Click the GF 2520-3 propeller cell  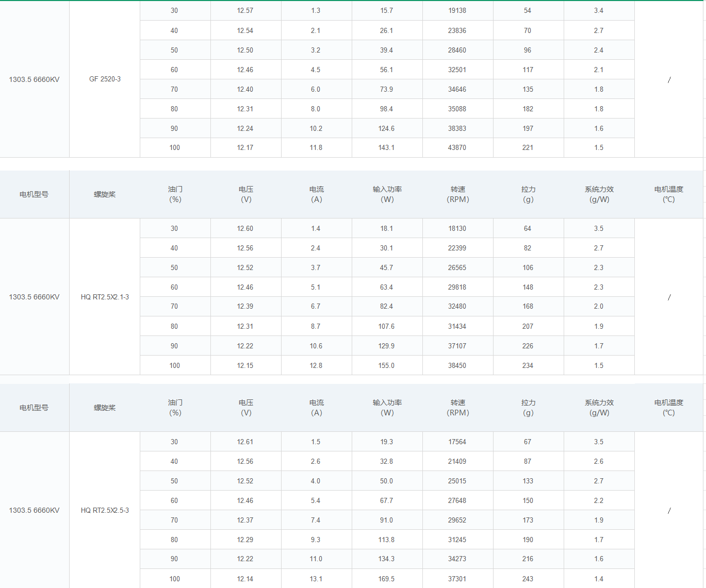pyautogui.click(x=105, y=79)
